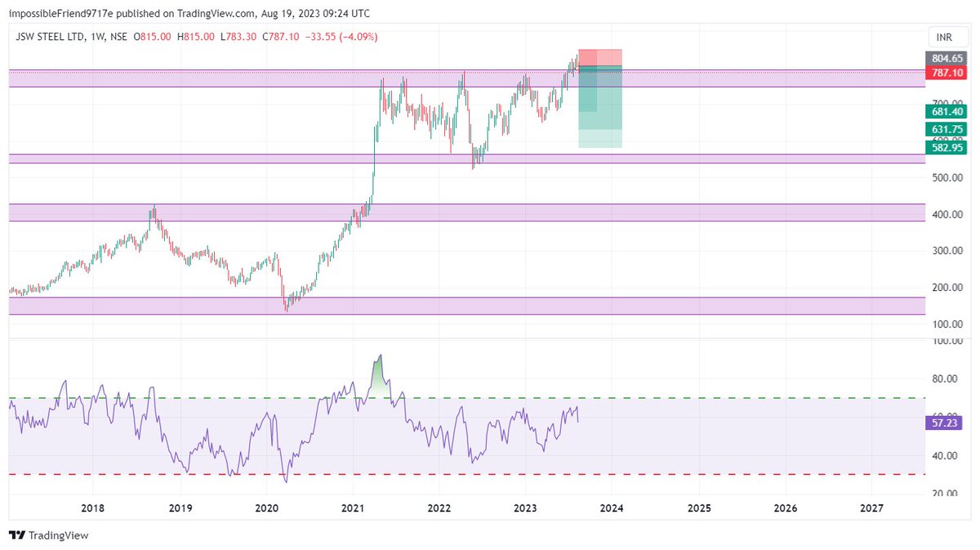Screen dimensions: 980x550
Task: Click the 2020 label on time axis
Action: tap(266, 508)
